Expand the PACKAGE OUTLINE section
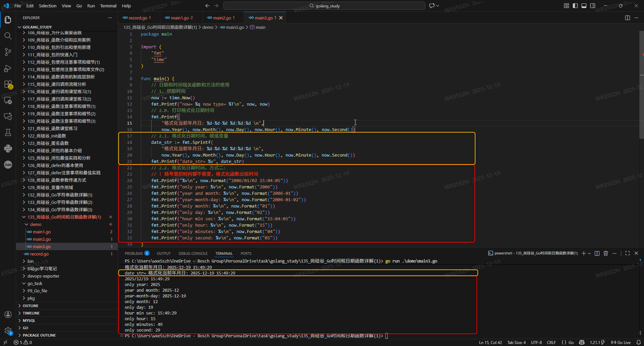 point(39,335)
